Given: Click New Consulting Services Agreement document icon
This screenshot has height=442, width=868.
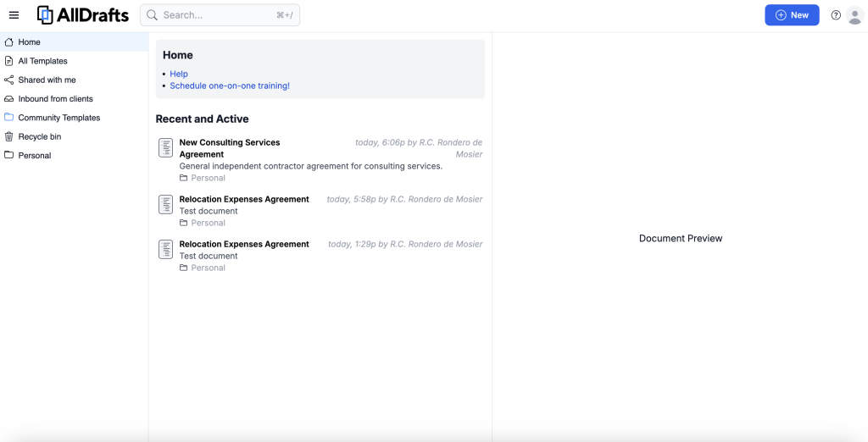Looking at the screenshot, I should point(166,148).
